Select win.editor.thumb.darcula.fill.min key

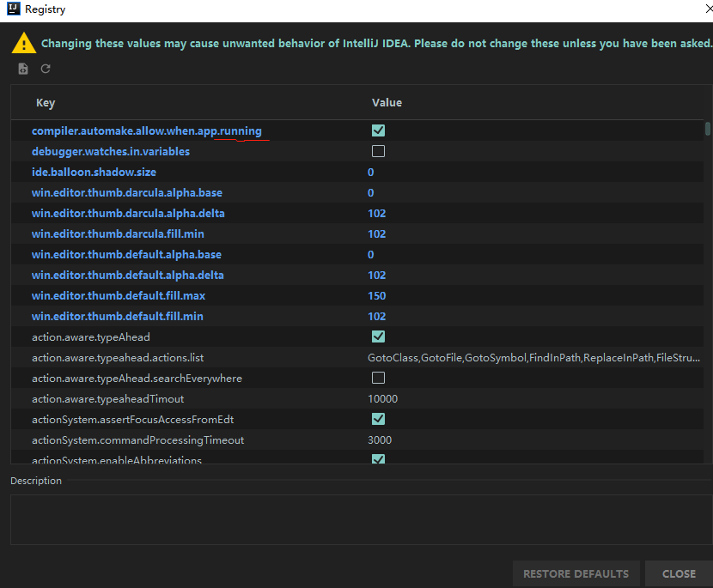[118, 234]
